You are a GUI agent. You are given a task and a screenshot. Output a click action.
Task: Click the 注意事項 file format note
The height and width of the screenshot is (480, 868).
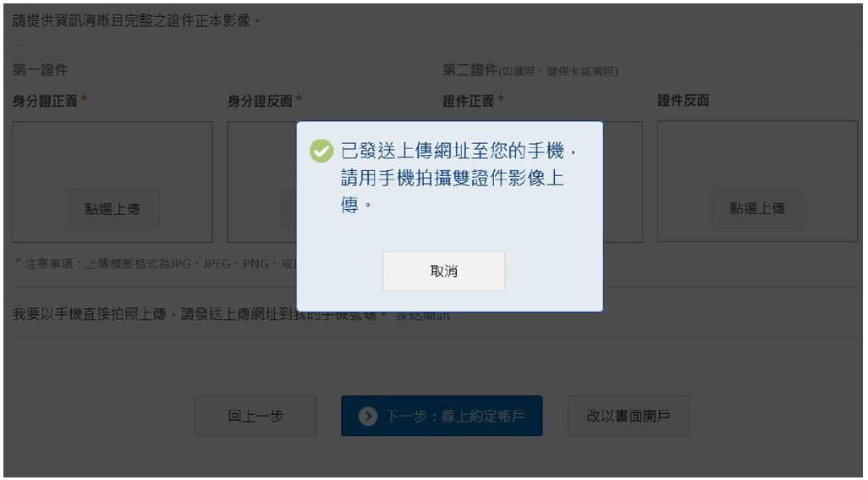point(155,263)
